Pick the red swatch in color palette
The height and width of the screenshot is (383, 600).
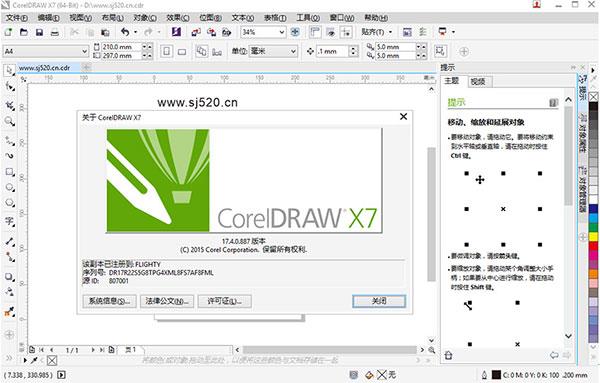pyautogui.click(x=593, y=246)
